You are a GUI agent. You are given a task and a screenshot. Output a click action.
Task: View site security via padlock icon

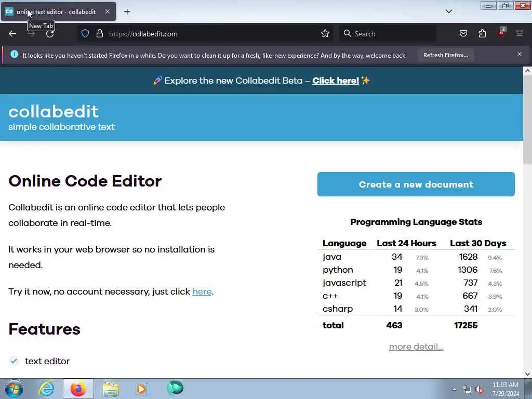click(x=99, y=34)
